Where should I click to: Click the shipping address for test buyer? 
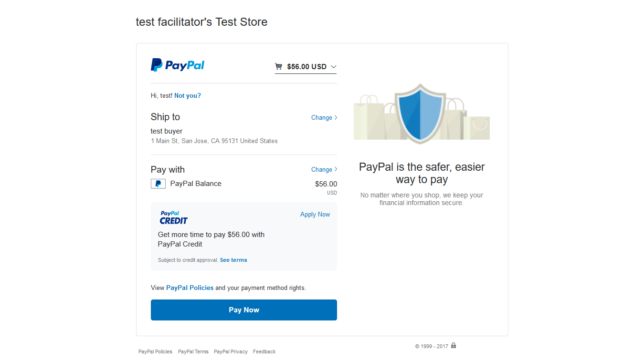pyautogui.click(x=214, y=141)
